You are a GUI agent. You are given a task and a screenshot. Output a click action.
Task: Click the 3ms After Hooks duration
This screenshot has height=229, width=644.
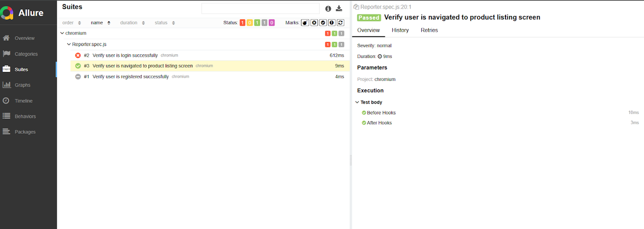pos(635,123)
